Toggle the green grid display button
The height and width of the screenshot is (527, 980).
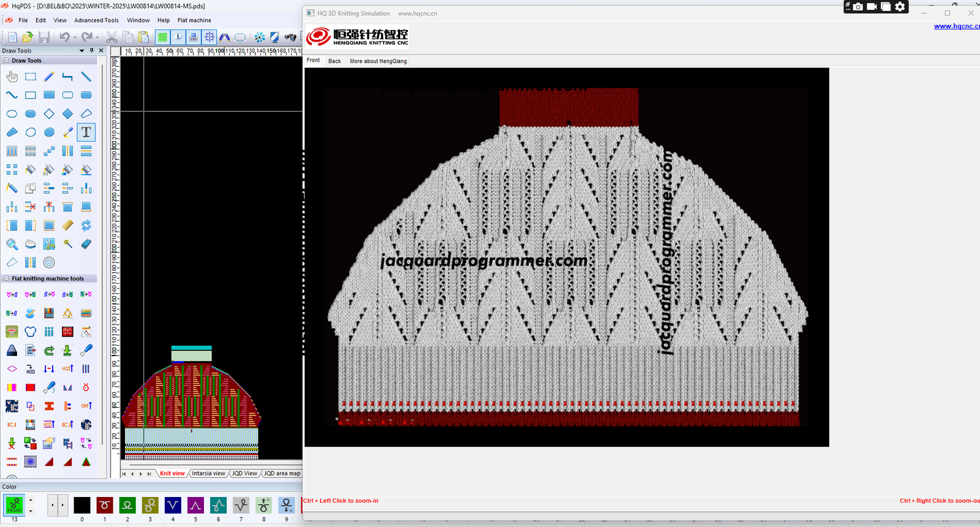click(x=162, y=37)
